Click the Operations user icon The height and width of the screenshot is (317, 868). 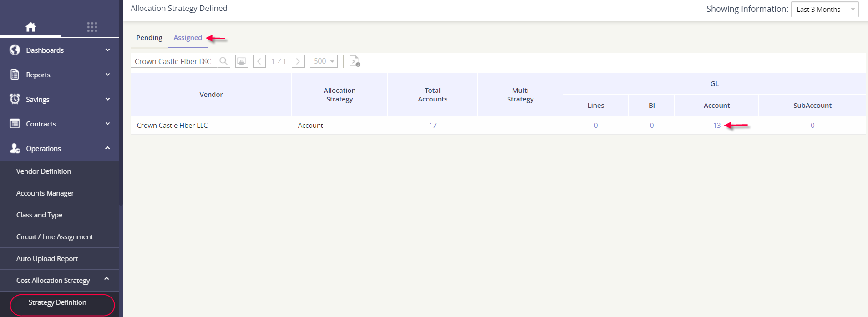pos(15,148)
